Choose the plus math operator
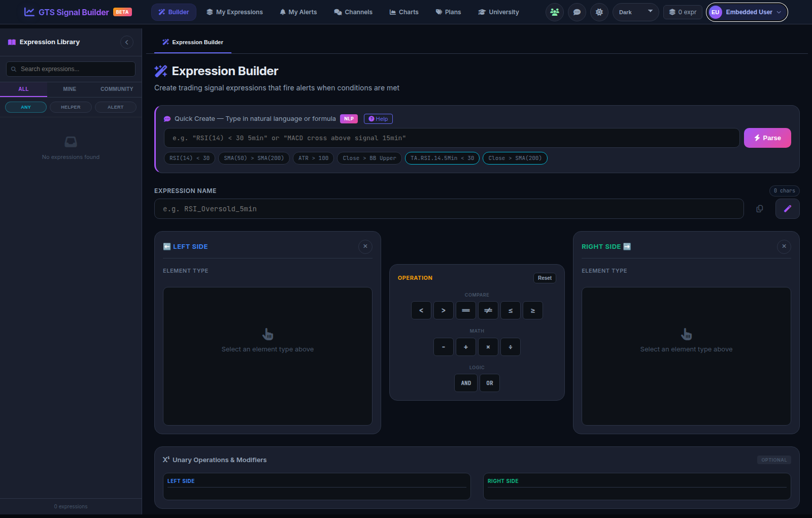Viewport: 812px width, 518px height. [466, 347]
